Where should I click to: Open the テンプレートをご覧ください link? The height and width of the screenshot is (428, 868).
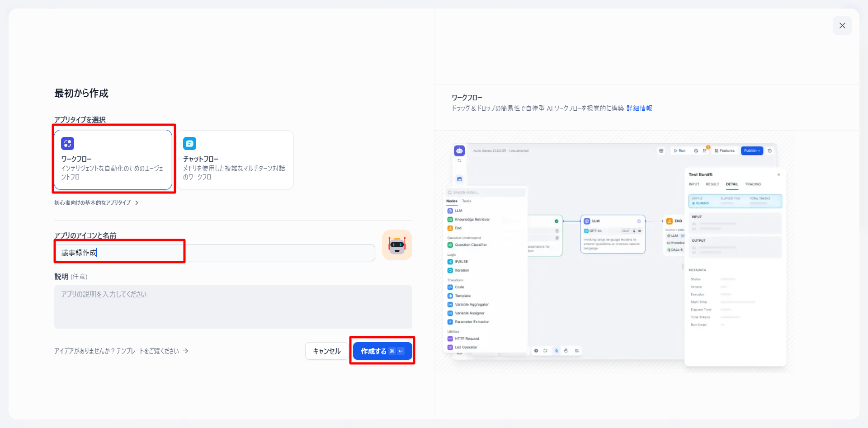(152, 351)
